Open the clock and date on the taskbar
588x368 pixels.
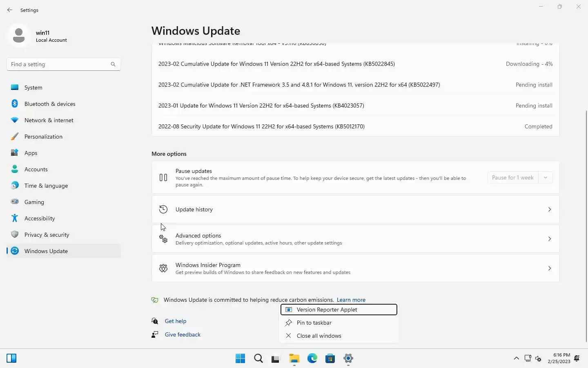(559, 358)
